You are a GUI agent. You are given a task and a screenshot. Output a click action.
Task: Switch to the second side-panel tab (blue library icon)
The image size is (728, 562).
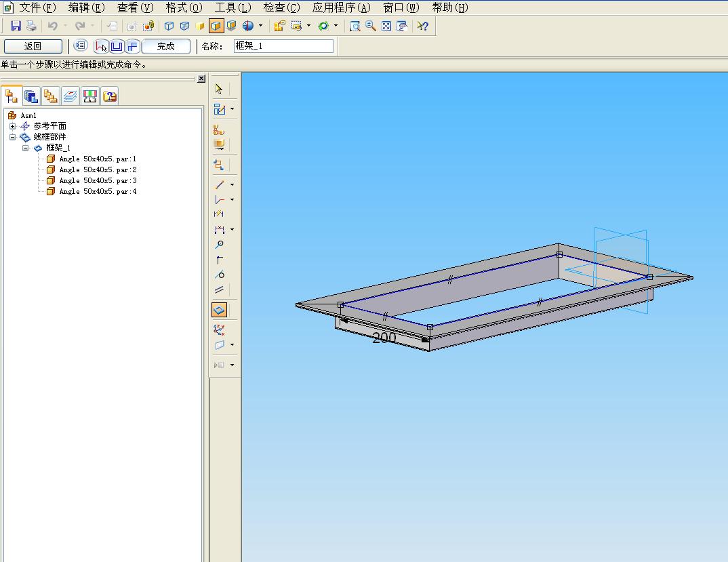pyautogui.click(x=31, y=96)
